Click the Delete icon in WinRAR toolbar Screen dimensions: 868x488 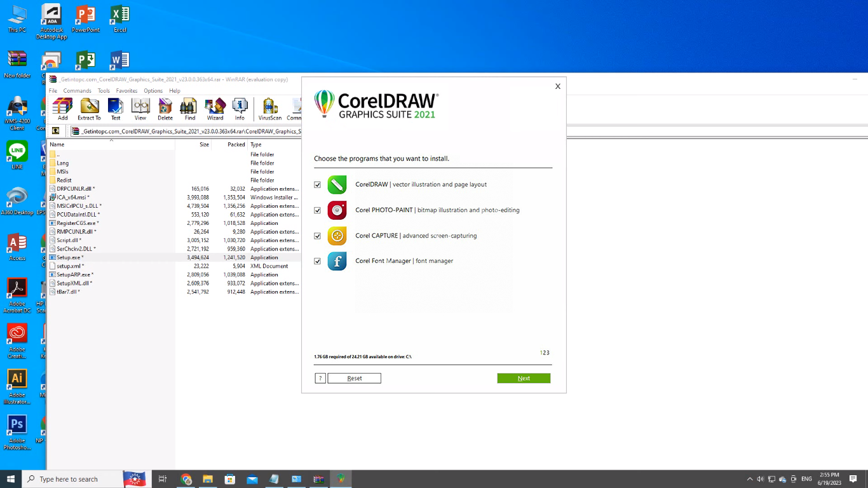point(165,109)
